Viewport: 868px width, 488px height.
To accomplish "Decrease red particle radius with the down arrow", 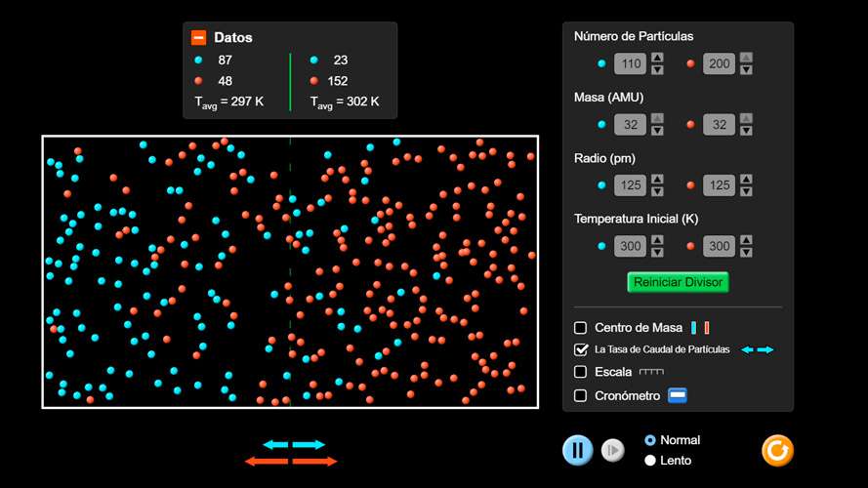I will pos(746,191).
